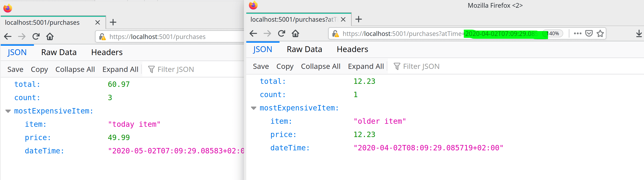The image size is (644, 180).
Task: Reload page in right Firefox window
Action: tap(281, 33)
